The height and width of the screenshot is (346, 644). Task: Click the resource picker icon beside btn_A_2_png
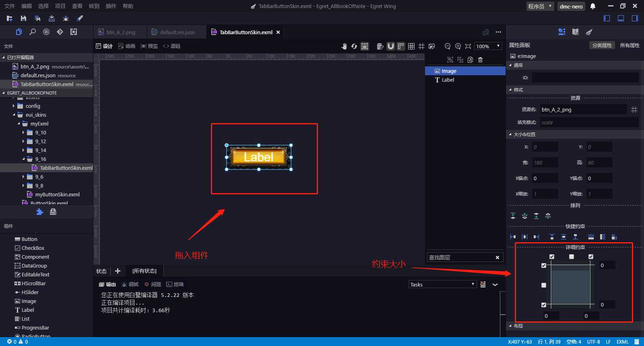tap(634, 109)
